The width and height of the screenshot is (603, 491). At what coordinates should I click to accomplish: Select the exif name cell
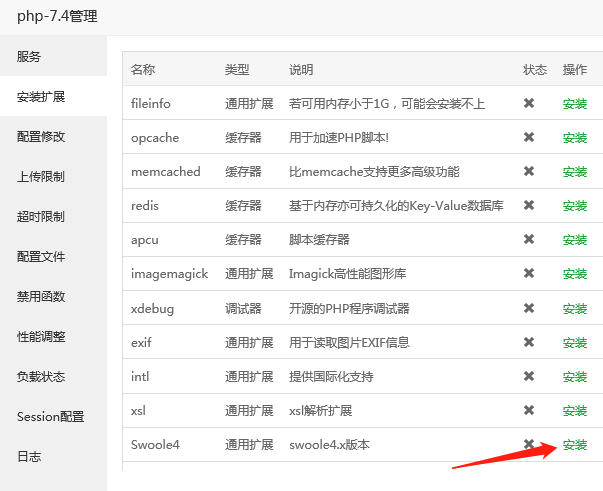(x=141, y=342)
